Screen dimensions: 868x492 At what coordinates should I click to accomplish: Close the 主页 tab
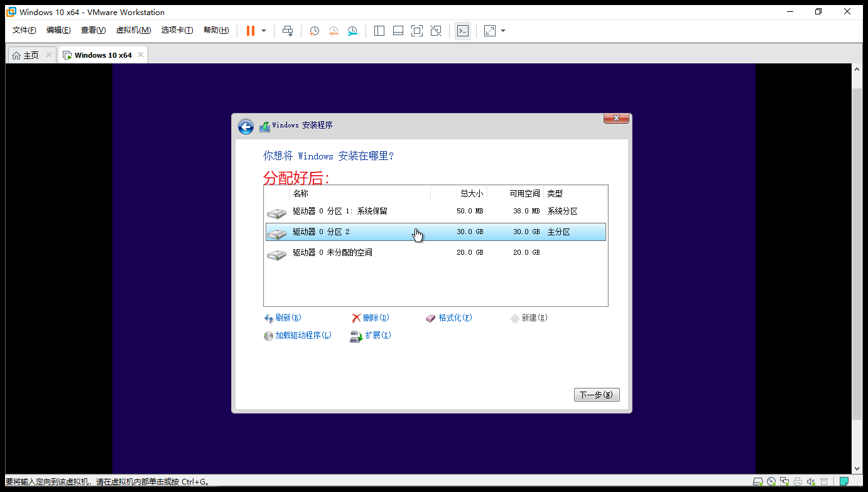(x=49, y=55)
